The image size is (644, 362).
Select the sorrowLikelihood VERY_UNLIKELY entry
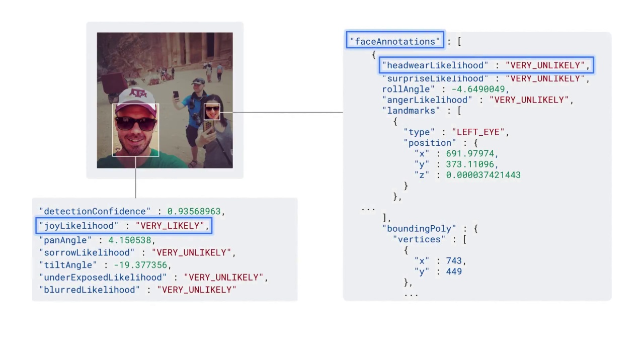click(192, 252)
